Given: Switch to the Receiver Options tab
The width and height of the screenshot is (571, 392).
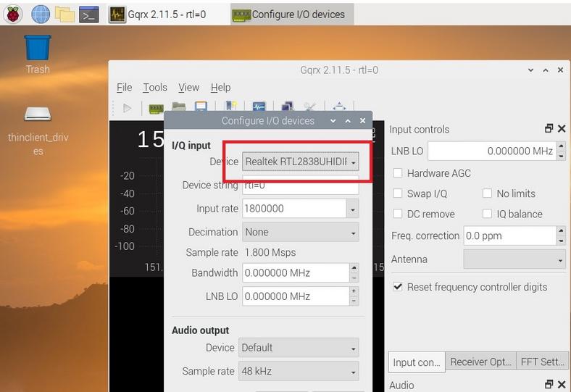Looking at the screenshot, I should pos(479,362).
